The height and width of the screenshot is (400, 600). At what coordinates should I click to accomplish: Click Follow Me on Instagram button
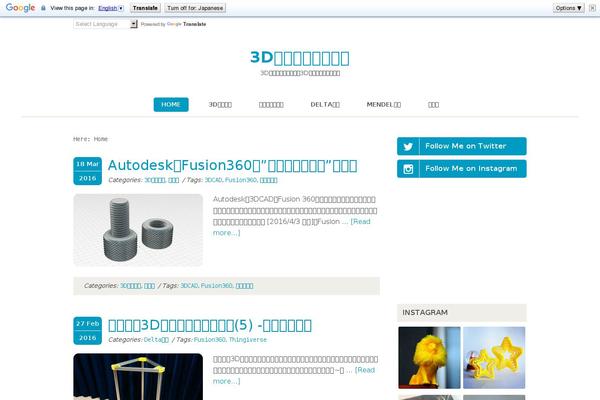(461, 169)
